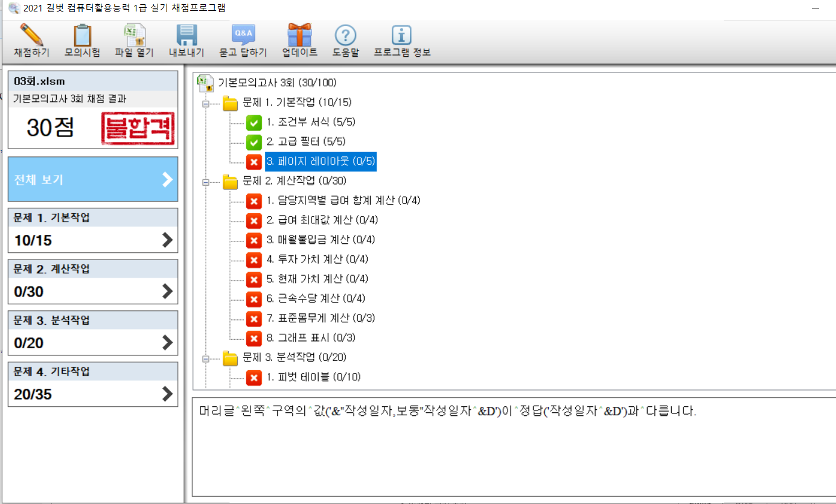This screenshot has height=504, width=836.
Task: Select 2. 고급 필터 (5/5) item
Action: (307, 142)
